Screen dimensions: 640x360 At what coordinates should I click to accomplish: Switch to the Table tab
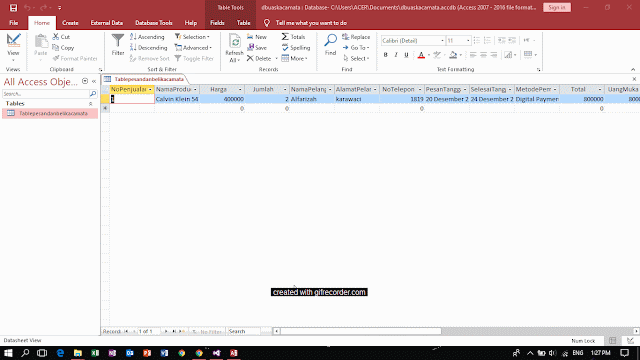coord(243,23)
